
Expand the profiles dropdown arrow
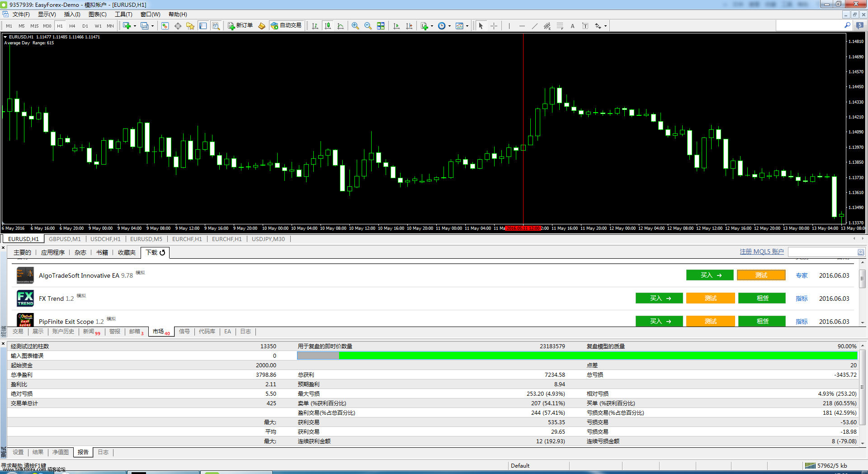152,26
